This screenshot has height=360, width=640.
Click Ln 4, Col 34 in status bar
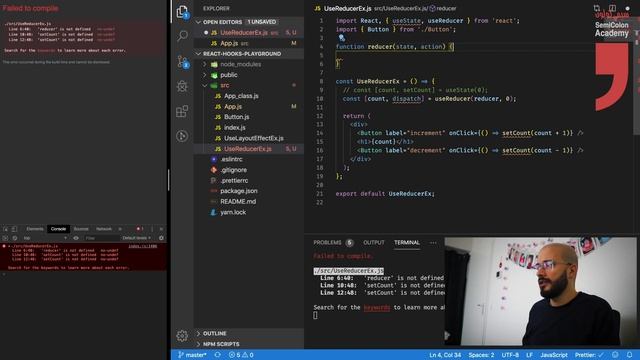pyautogui.click(x=445, y=355)
